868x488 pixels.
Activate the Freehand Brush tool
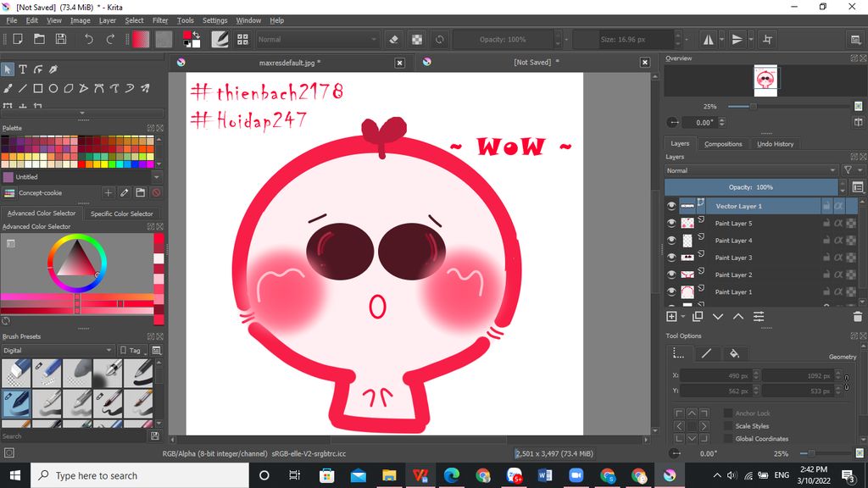pyautogui.click(x=7, y=88)
